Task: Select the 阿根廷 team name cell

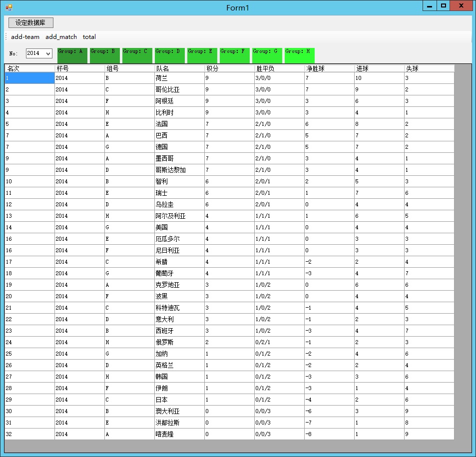Action: [x=179, y=101]
